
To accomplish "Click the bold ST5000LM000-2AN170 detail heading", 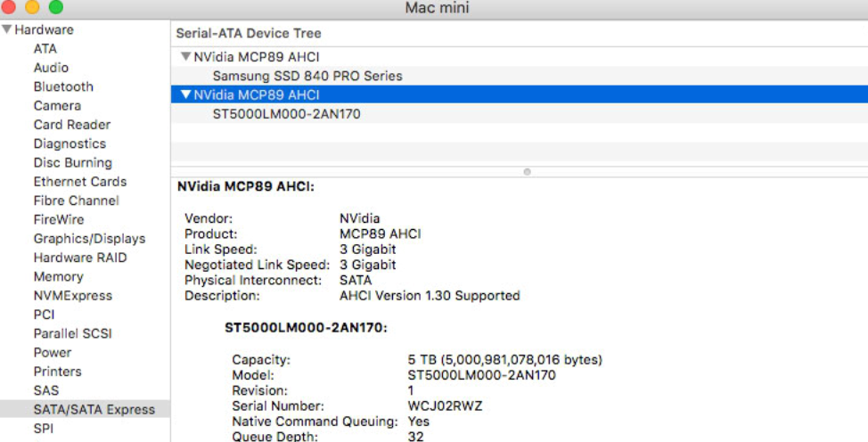I will (306, 327).
